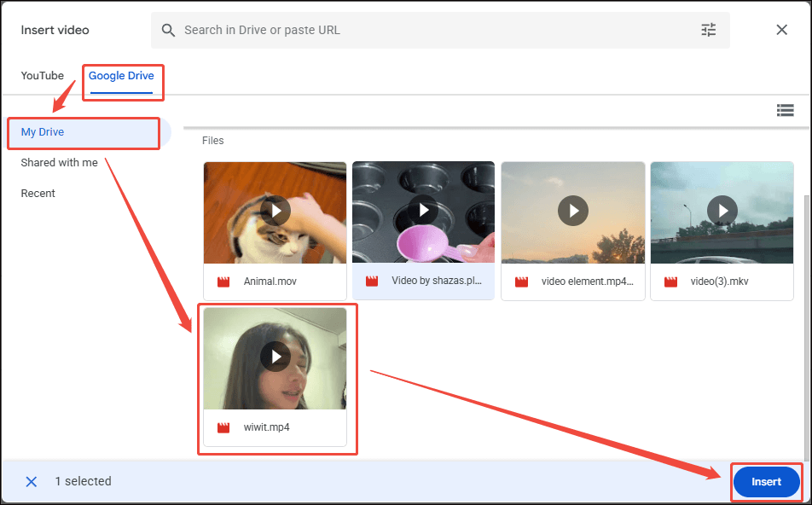The height and width of the screenshot is (505, 812).
Task: Click the Video by shazas.pl... file name
Action: pos(437,281)
